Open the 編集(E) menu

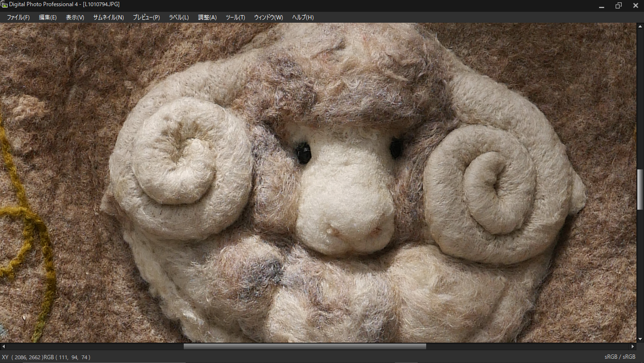pyautogui.click(x=48, y=18)
